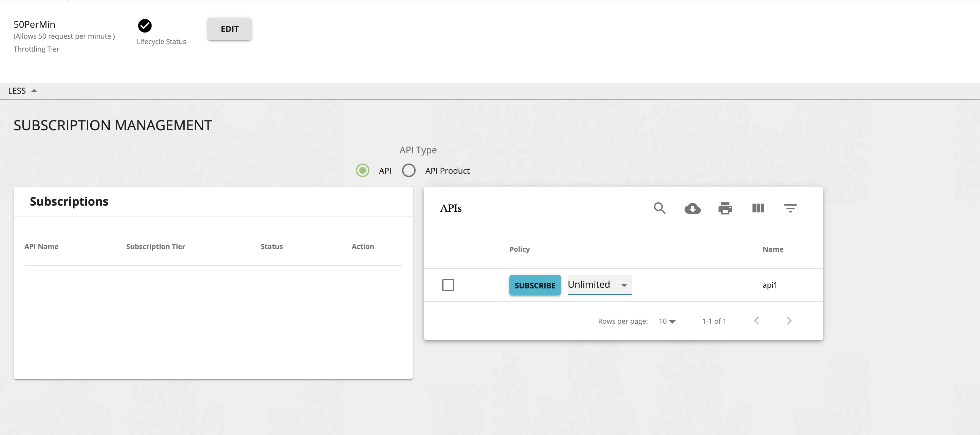
Task: Click the print icon in the APIs panel
Action: (x=725, y=208)
